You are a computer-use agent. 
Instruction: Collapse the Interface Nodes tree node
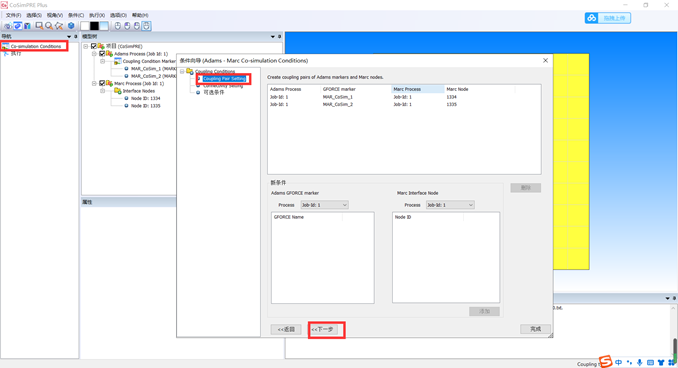102,91
